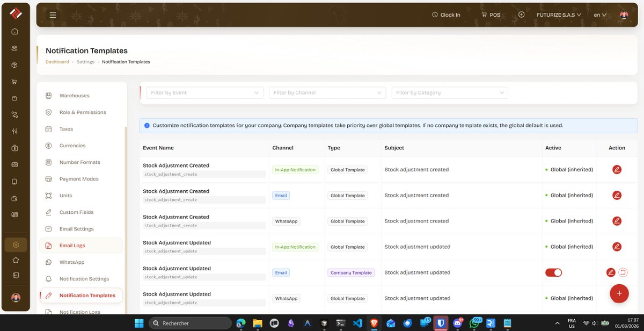Open Discord from the taskbar
Screen dimensions: 644x331
tap(458, 323)
